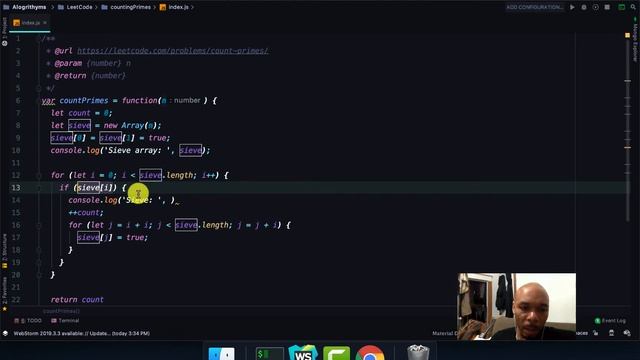Click line number 13 in gutter
Screen dimensions: 640x360
(x=16, y=188)
